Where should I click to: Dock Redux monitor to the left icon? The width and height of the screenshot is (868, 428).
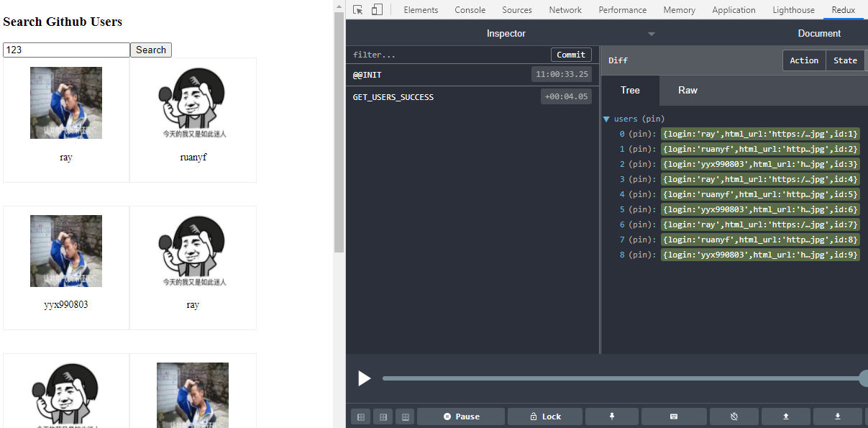click(x=361, y=416)
